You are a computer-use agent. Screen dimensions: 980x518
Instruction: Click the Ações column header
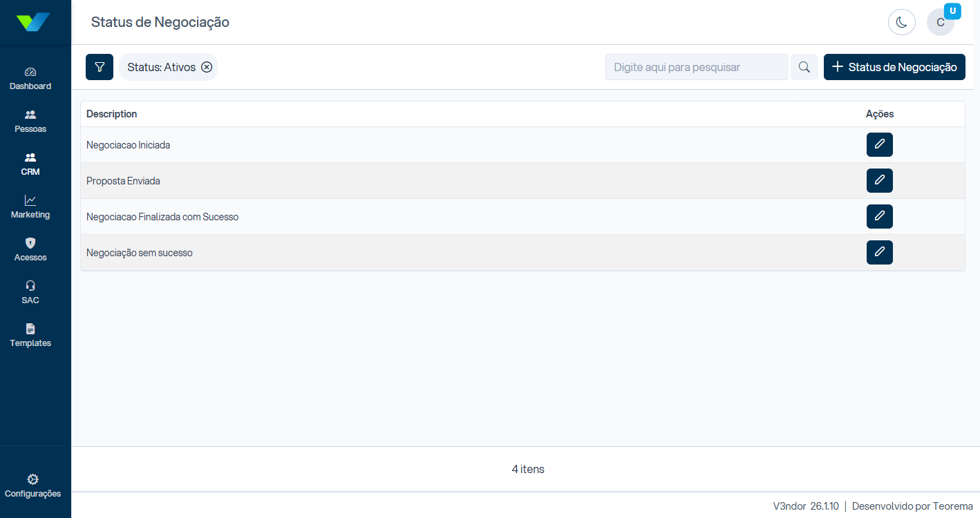click(880, 114)
